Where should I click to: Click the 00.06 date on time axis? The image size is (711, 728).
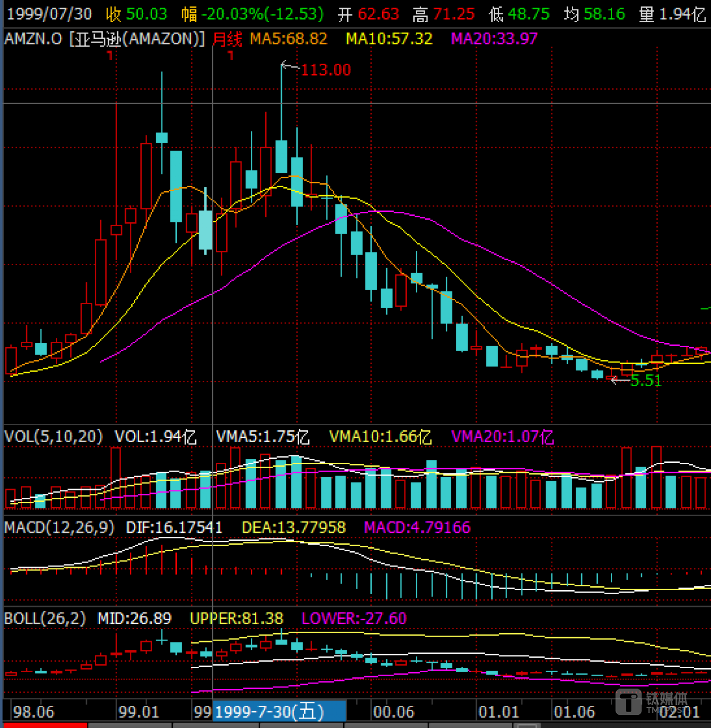394,712
